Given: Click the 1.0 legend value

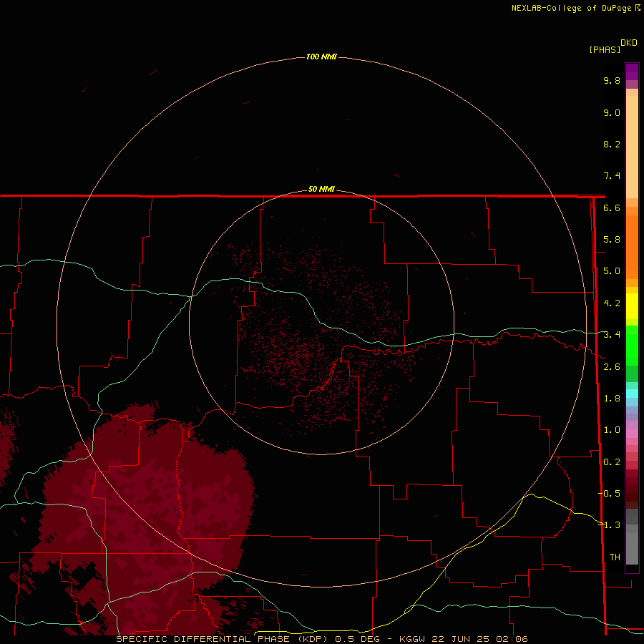Looking at the screenshot, I should (x=612, y=430).
